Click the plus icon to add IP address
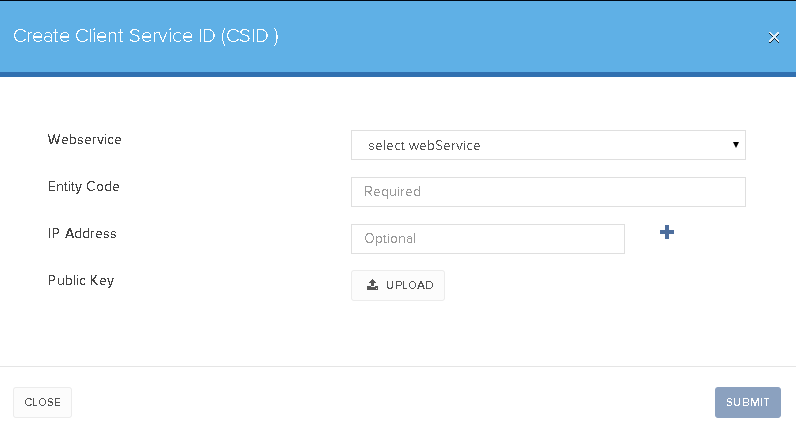This screenshot has height=433, width=796. point(667,232)
